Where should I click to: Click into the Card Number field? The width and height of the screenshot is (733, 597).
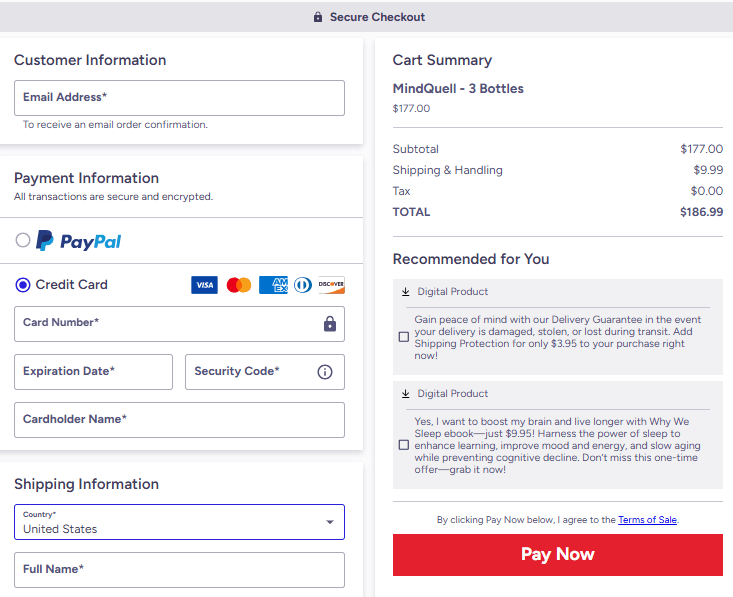[x=165, y=324]
